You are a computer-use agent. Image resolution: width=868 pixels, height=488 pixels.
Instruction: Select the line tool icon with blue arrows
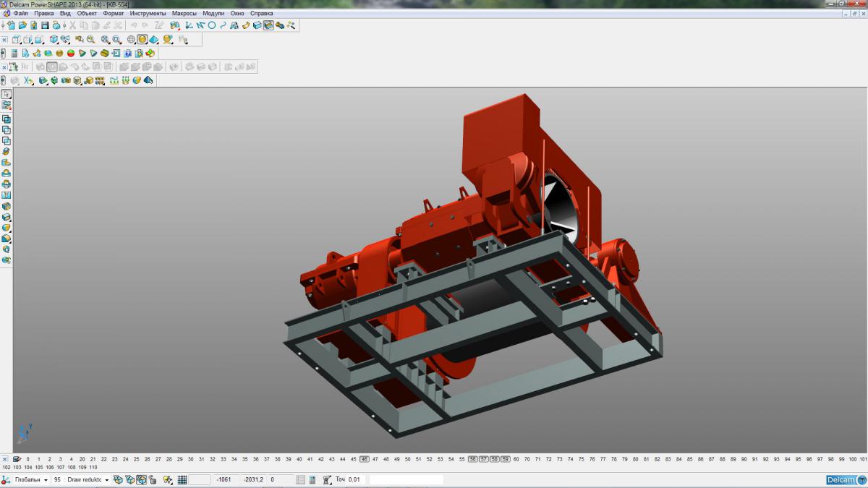[200, 25]
